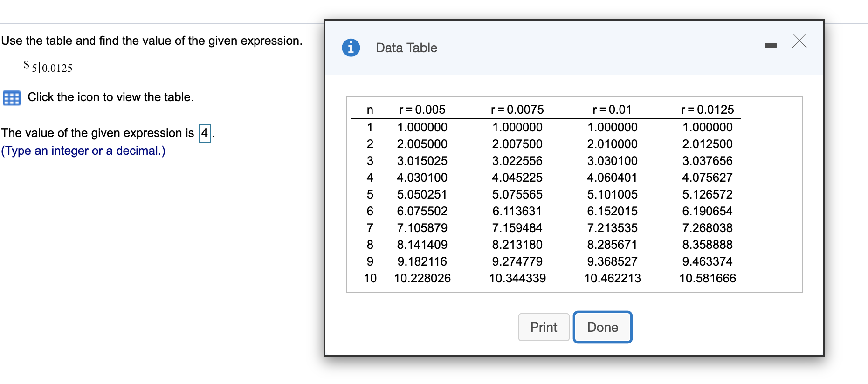Click the value 10.344339 in the table
The width and height of the screenshot is (868, 384).
point(517,278)
